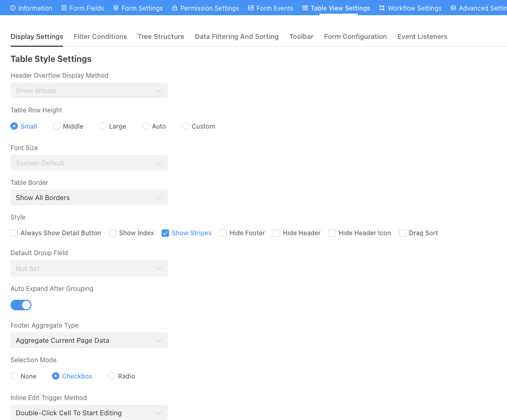Open the Toolbar settings tab
Viewport: 507px width, 420px height.
pyautogui.click(x=301, y=36)
